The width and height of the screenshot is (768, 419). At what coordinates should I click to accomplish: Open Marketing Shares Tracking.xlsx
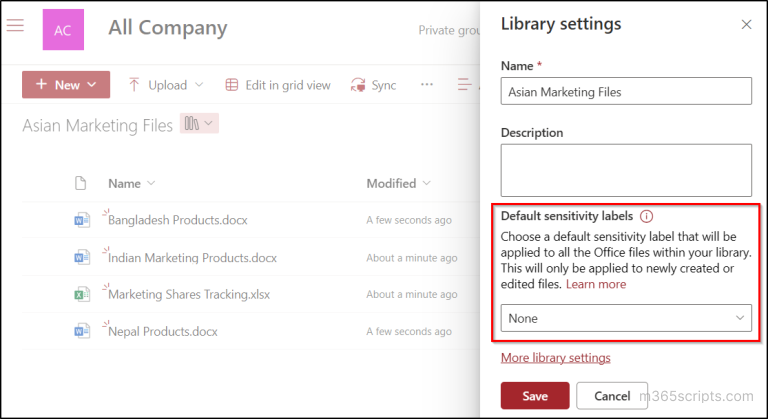pyautogui.click(x=189, y=295)
